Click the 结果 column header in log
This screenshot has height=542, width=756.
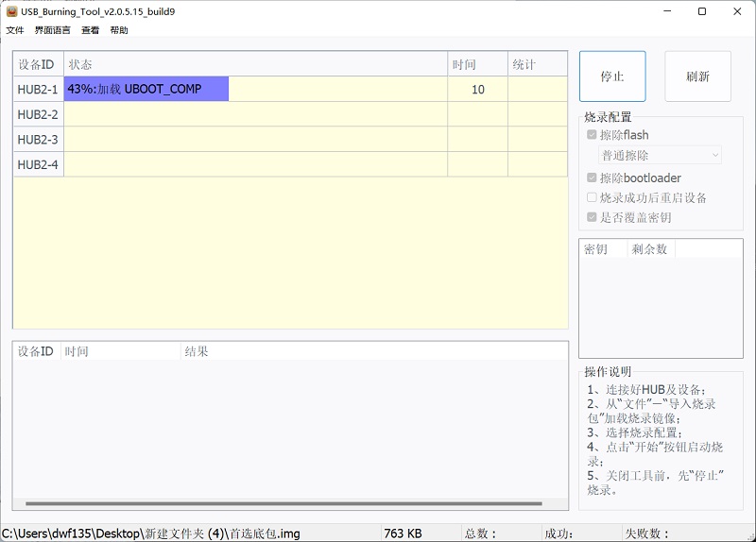(374, 351)
